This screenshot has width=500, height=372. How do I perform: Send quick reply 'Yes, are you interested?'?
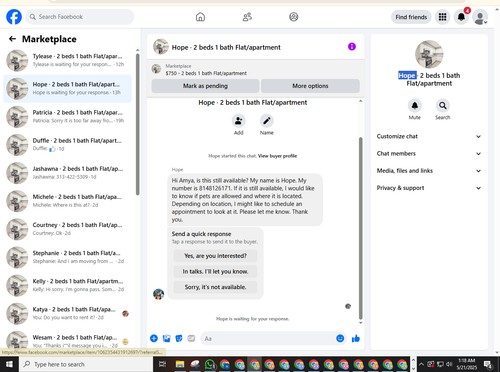click(x=215, y=256)
